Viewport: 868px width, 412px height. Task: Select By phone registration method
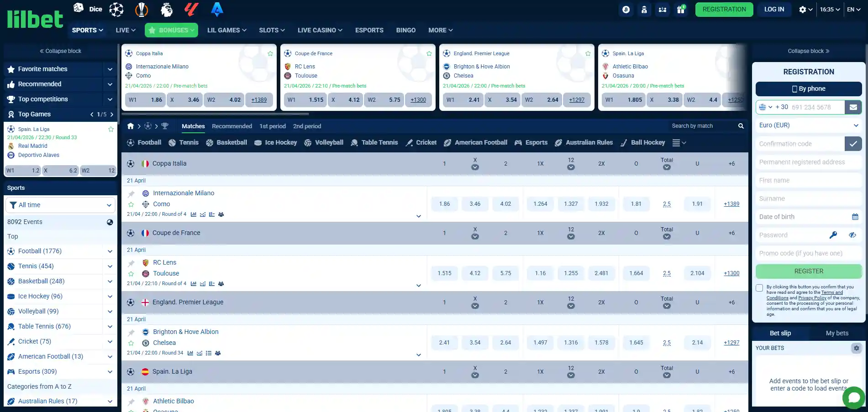pos(809,89)
